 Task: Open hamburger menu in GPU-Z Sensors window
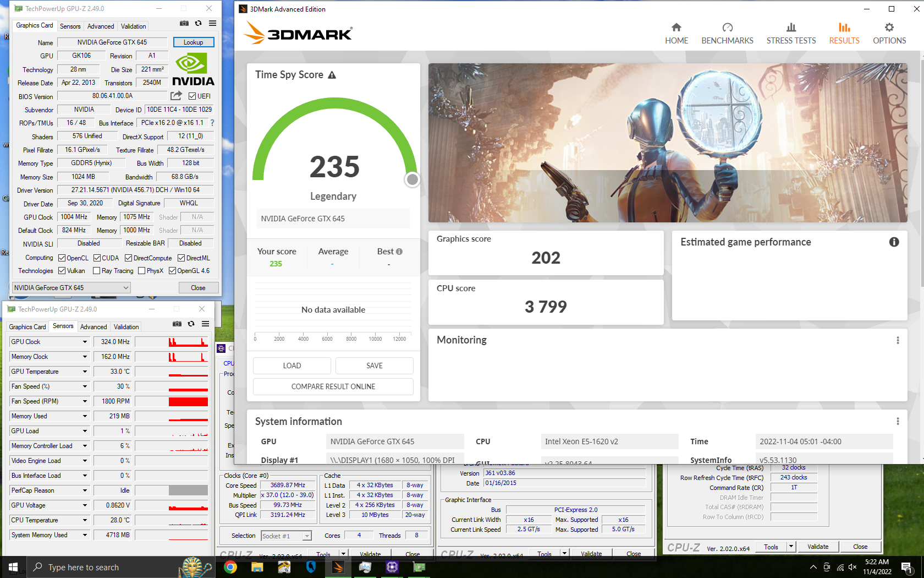pos(205,324)
